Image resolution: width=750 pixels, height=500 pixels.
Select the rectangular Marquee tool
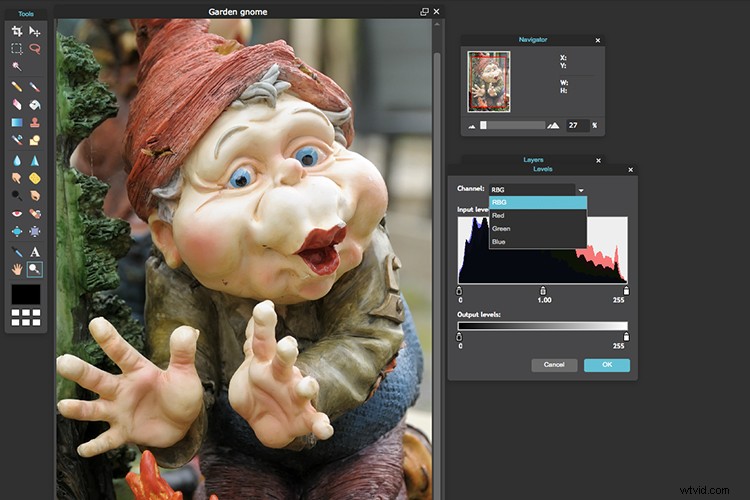click(x=17, y=49)
